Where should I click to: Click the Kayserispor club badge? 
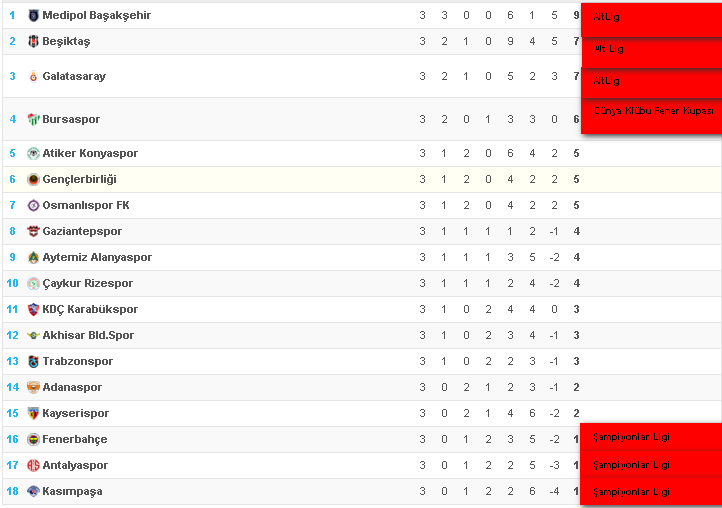(x=33, y=414)
